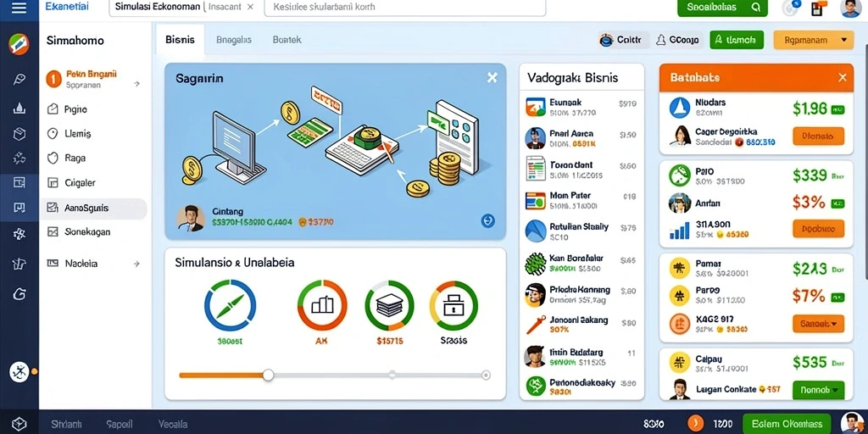Close the orange Batahats panel

(843, 77)
